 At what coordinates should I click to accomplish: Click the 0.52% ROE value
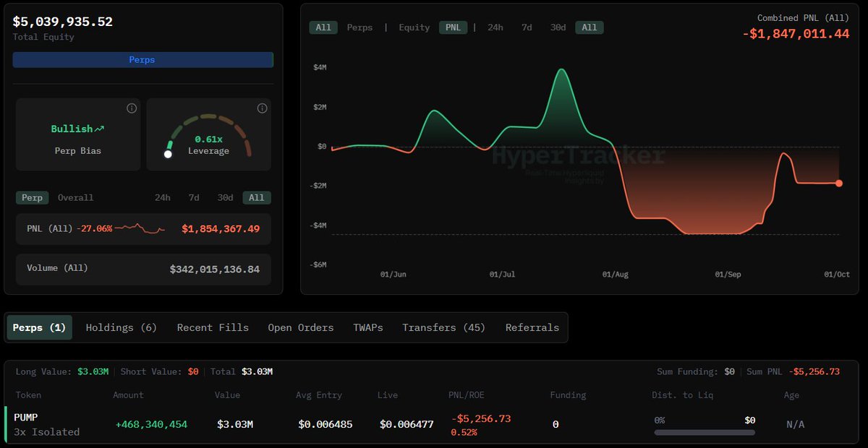[464, 432]
